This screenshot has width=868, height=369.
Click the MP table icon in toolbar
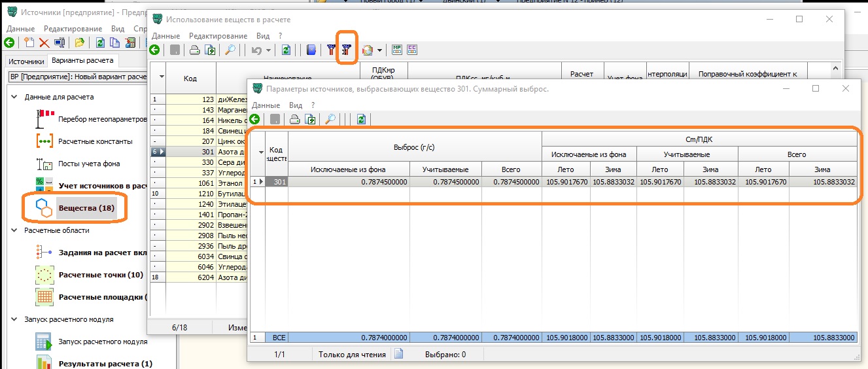pyautogui.click(x=397, y=50)
